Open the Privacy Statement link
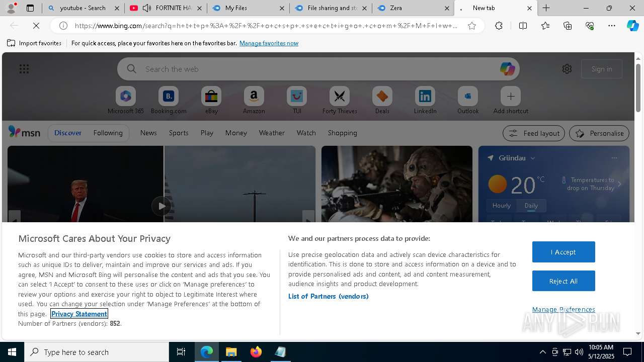Screen dimensions: 644x362 (x=79, y=314)
